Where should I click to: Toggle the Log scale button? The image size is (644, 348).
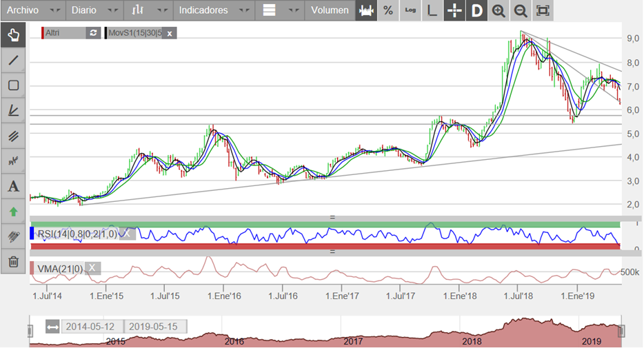click(410, 10)
